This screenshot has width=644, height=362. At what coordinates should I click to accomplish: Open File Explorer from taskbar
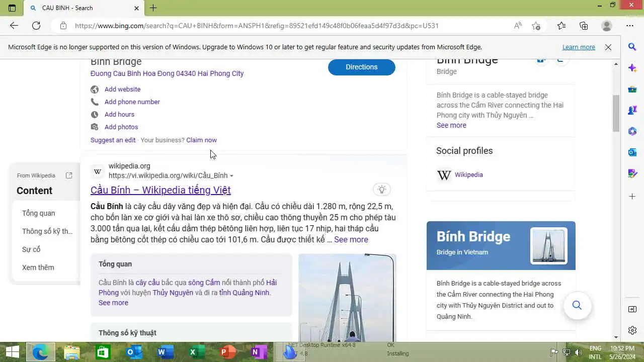pyautogui.click(x=72, y=352)
